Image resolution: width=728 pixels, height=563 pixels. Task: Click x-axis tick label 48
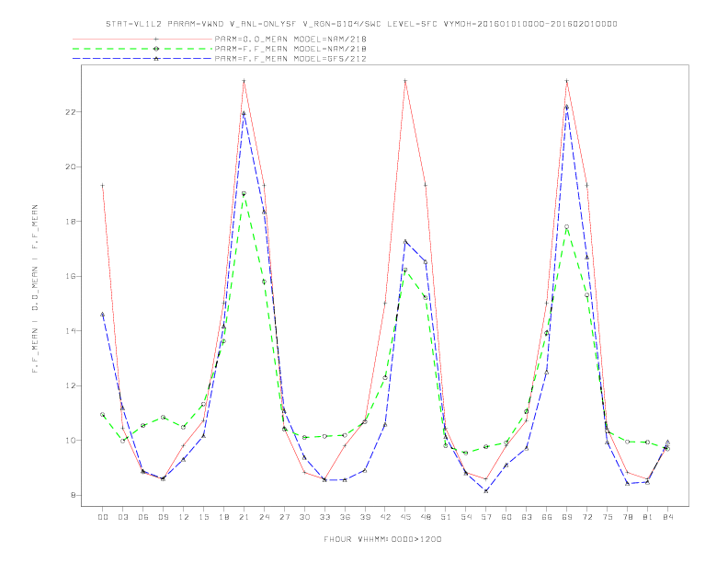[x=426, y=517]
